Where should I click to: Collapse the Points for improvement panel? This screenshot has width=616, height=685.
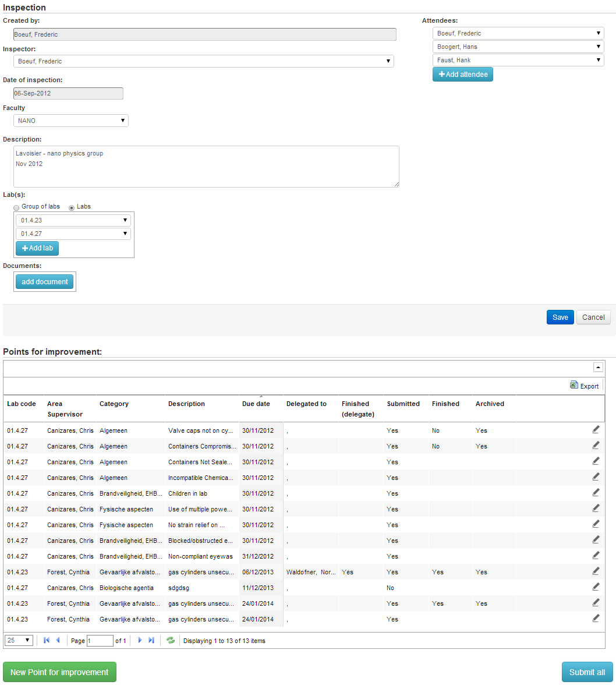(x=598, y=368)
